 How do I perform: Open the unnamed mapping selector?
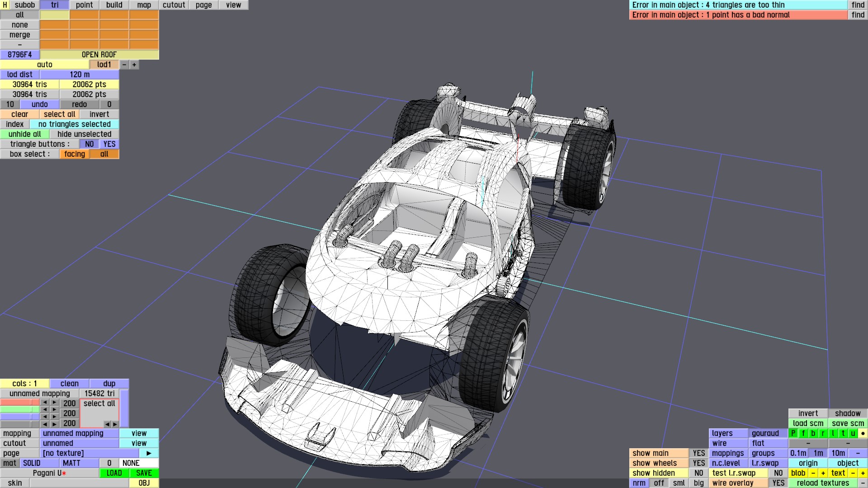coord(80,433)
